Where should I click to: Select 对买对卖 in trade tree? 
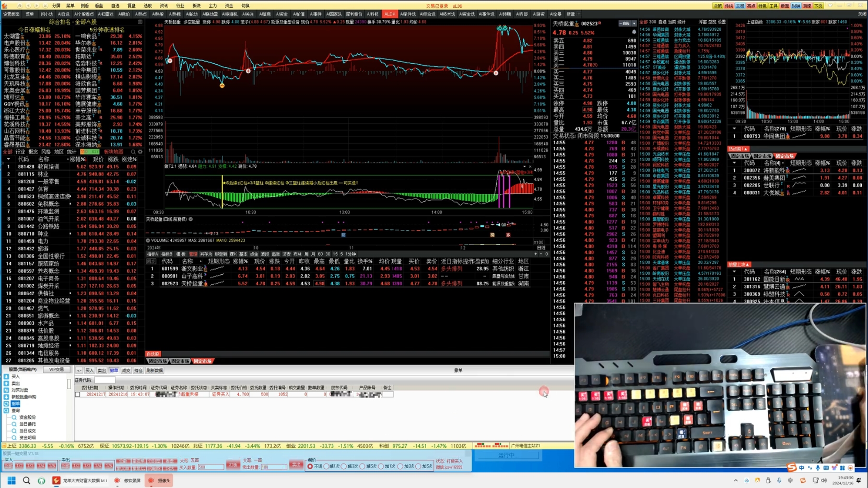click(x=20, y=390)
